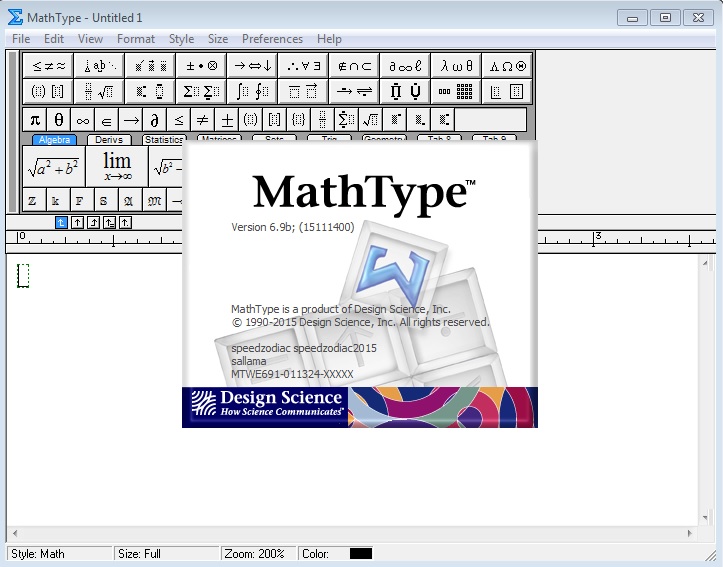
Task: Open the matrix templates palette
Action: coord(456,91)
